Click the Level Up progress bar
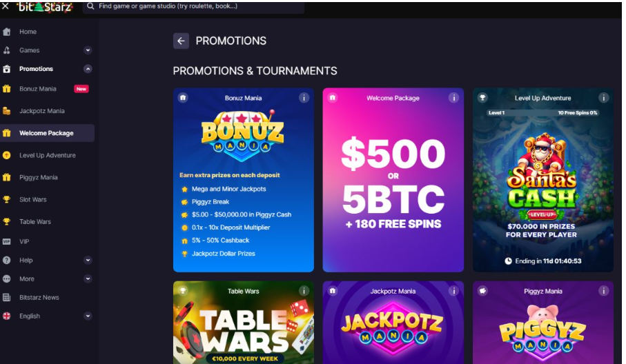 (x=543, y=113)
